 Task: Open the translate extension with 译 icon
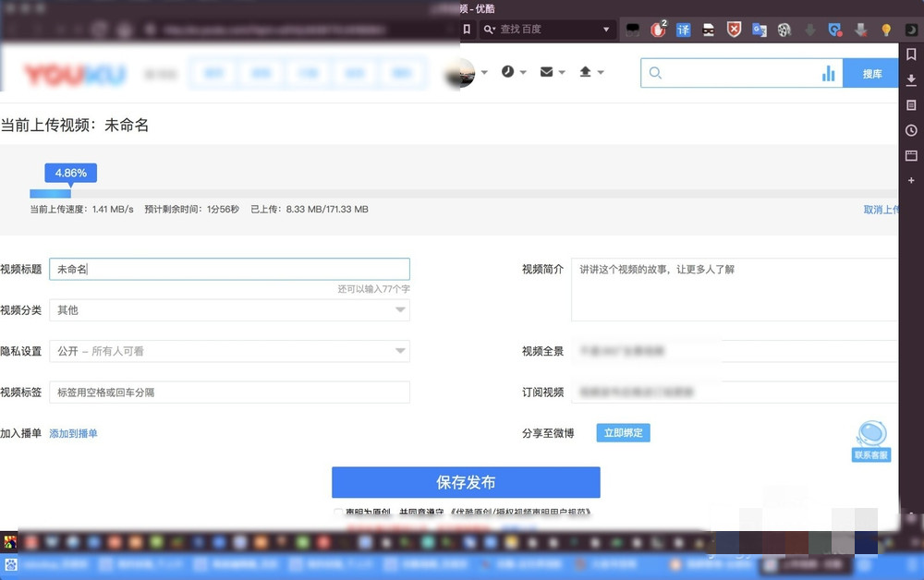coord(682,30)
